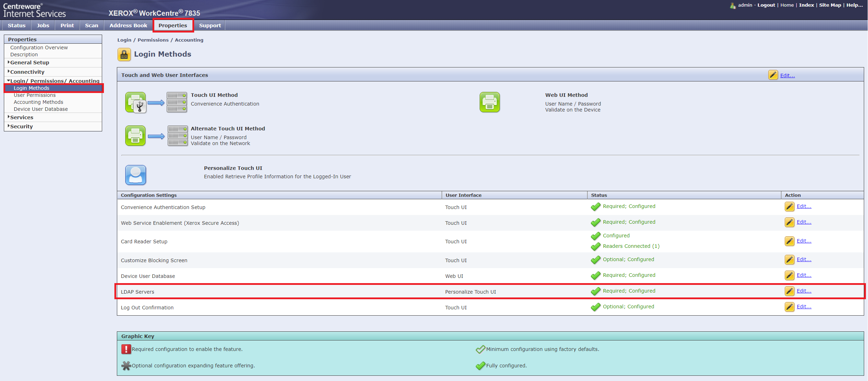The image size is (868, 381).
Task: Click pencil icon in Card Reader Setup row
Action: tap(789, 241)
